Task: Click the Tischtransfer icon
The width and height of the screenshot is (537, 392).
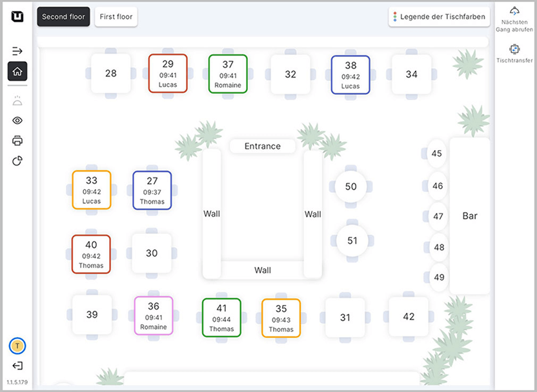Action: (x=514, y=49)
